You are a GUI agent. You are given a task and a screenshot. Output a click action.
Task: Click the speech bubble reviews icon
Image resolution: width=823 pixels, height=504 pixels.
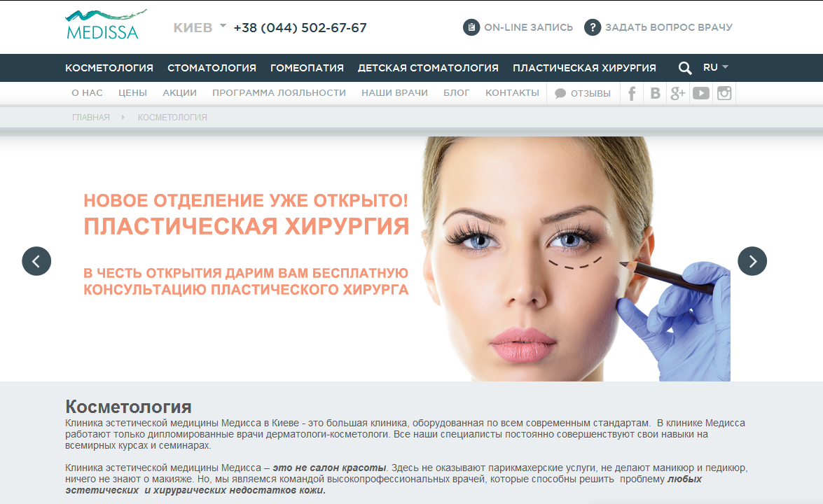[x=560, y=93]
